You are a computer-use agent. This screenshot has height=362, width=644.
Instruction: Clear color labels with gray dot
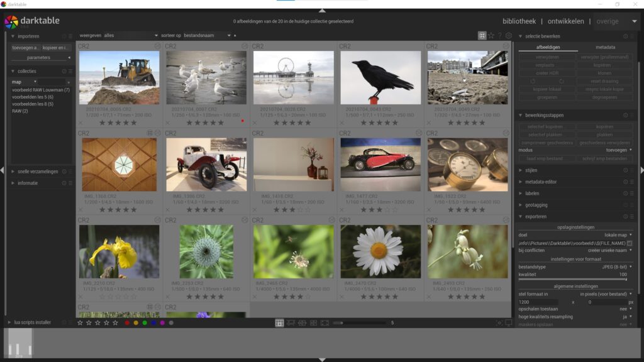[171, 323]
